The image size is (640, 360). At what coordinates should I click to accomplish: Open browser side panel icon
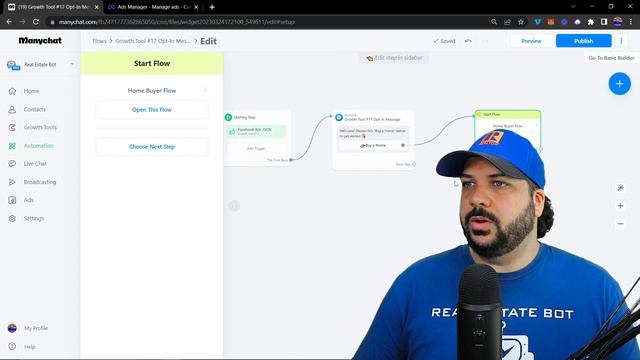[x=604, y=22]
